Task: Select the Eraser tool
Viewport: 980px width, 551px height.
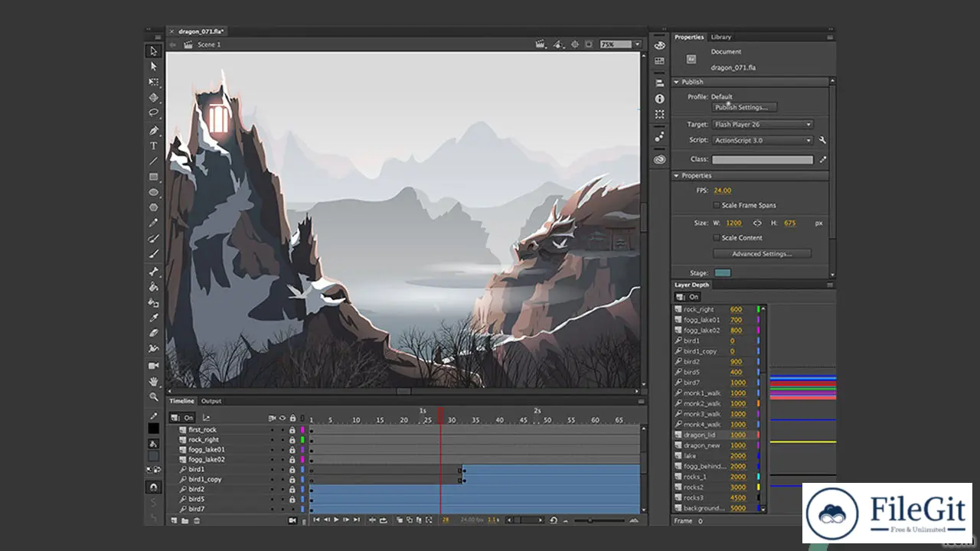Action: point(153,333)
